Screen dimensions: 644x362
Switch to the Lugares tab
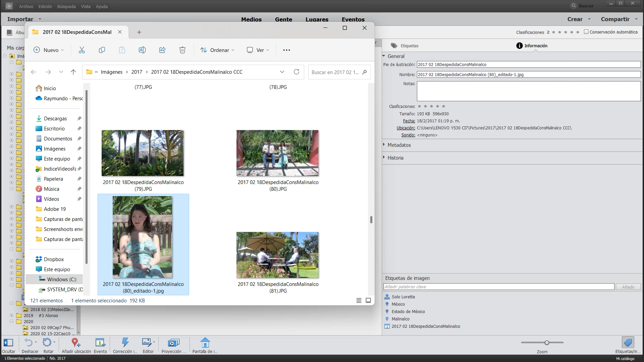pyautogui.click(x=317, y=19)
